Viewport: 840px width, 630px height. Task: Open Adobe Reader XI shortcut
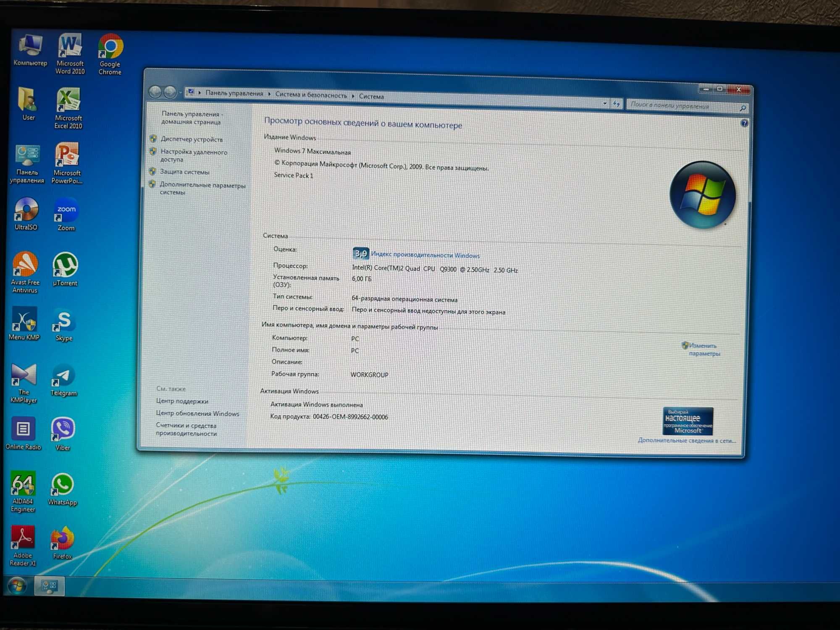[23, 546]
